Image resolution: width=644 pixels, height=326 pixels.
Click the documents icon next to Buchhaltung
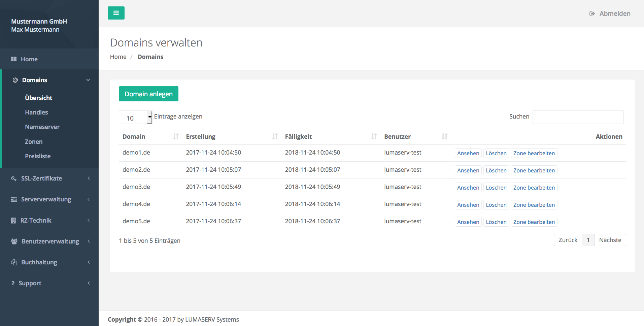[x=14, y=262]
